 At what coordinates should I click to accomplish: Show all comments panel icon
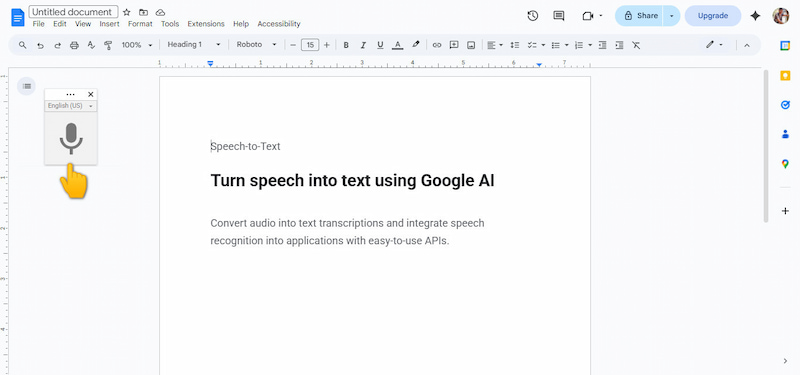click(559, 16)
